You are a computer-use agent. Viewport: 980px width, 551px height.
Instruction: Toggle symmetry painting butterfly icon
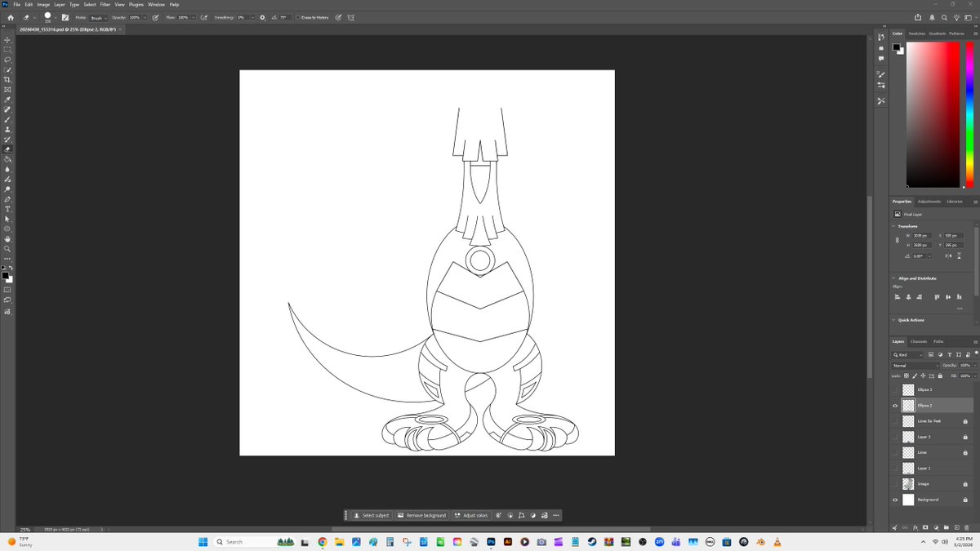350,17
